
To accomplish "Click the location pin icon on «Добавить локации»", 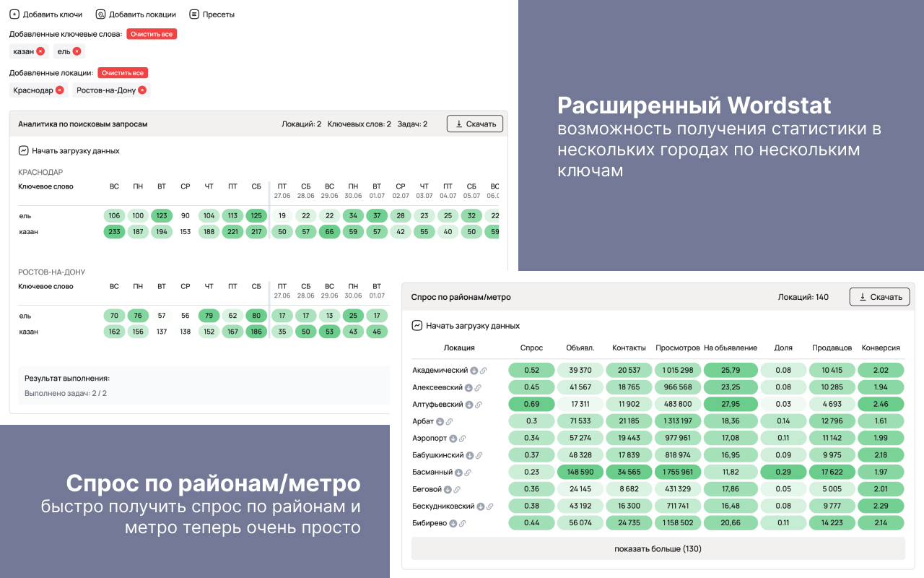I will point(100,14).
